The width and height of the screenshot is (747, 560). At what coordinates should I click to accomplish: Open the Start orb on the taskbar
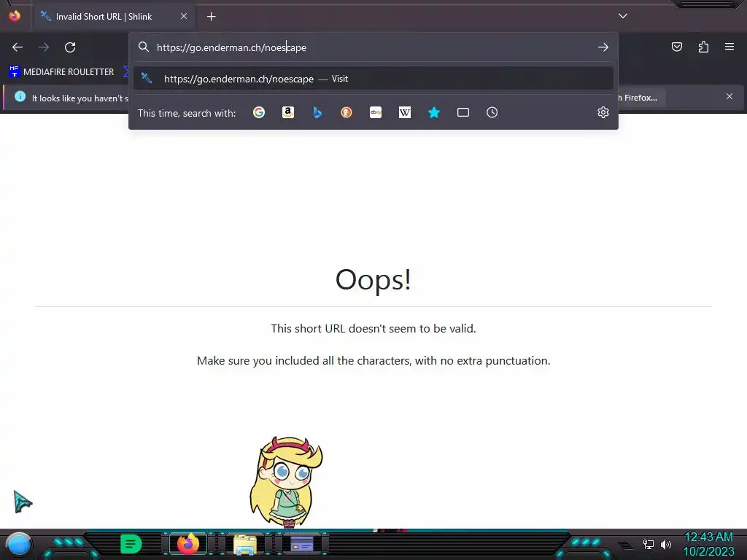[19, 544]
